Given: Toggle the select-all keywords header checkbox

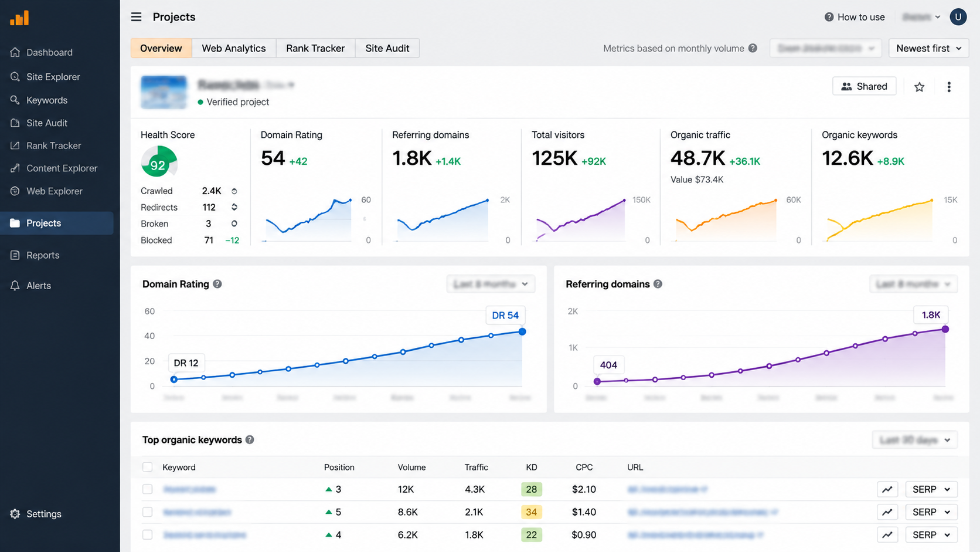Looking at the screenshot, I should [147, 468].
